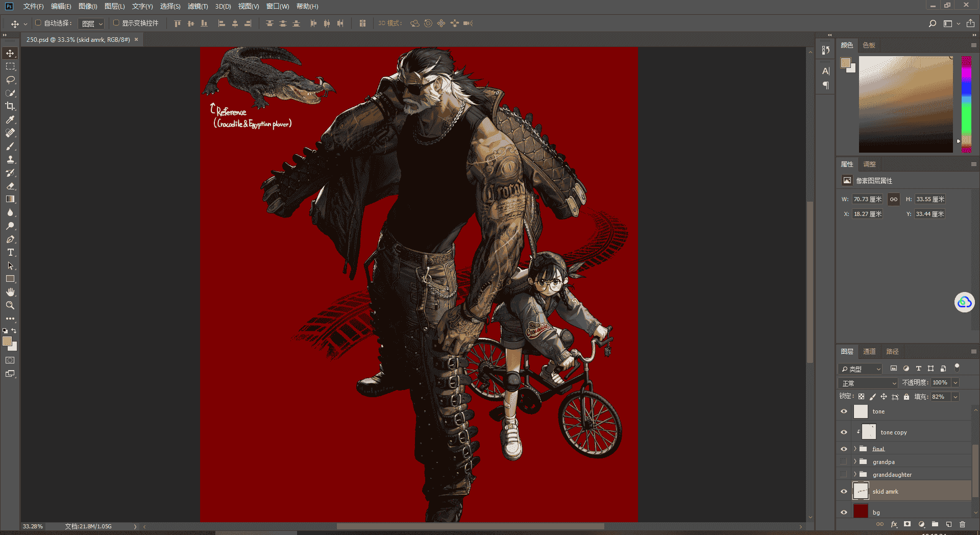Select the Pen tool

(10, 239)
